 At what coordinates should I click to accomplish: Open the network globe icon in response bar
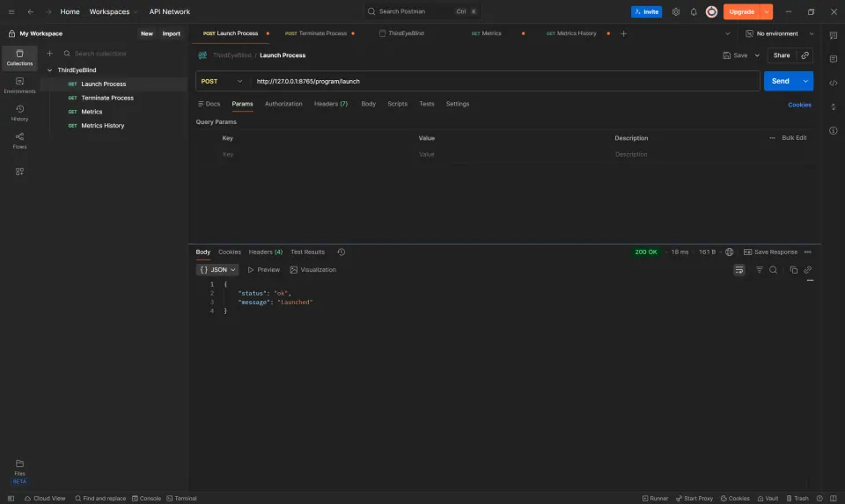point(729,252)
